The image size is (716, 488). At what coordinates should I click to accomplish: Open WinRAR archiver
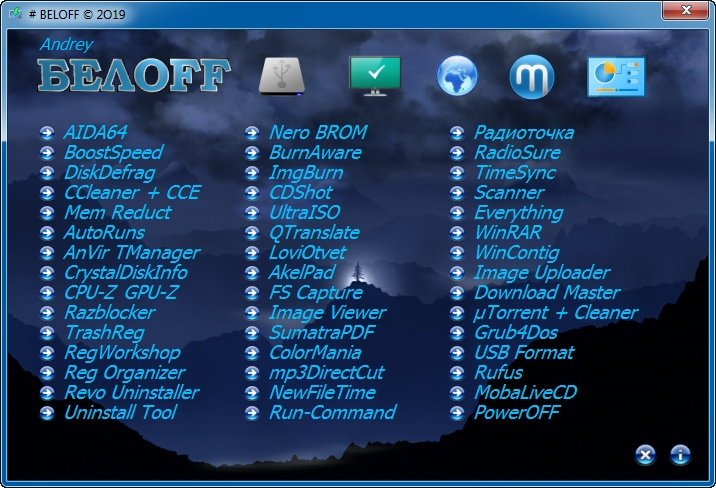[508, 232]
